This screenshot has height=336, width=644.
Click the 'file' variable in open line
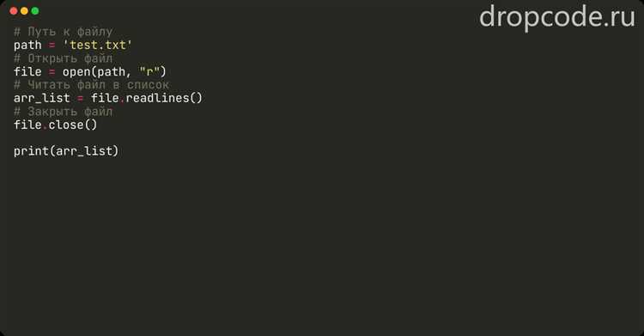[x=27, y=71]
